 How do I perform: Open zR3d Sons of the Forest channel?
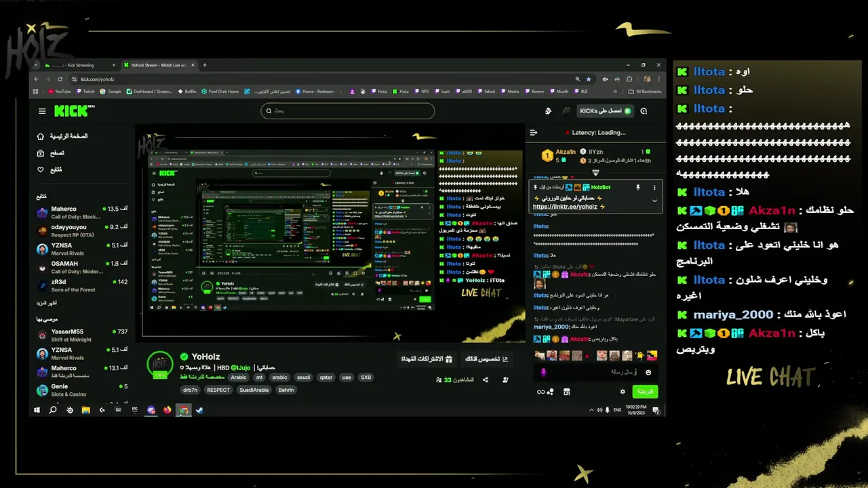[82, 285]
